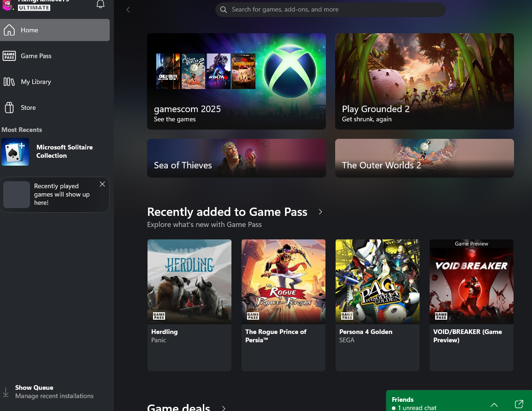Select Game Pass in the sidebar
The height and width of the screenshot is (411, 532).
(x=54, y=56)
